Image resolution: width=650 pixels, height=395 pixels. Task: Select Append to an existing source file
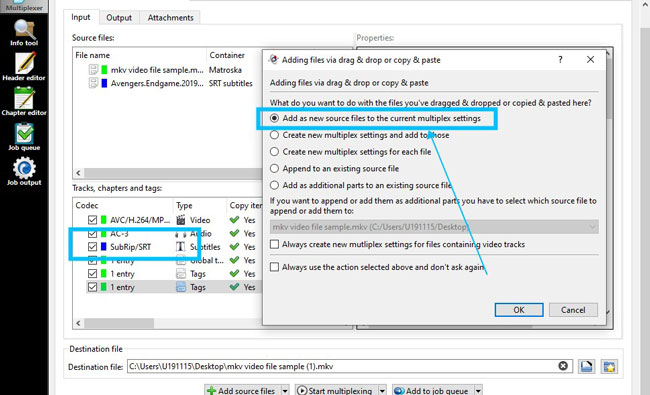(x=274, y=169)
